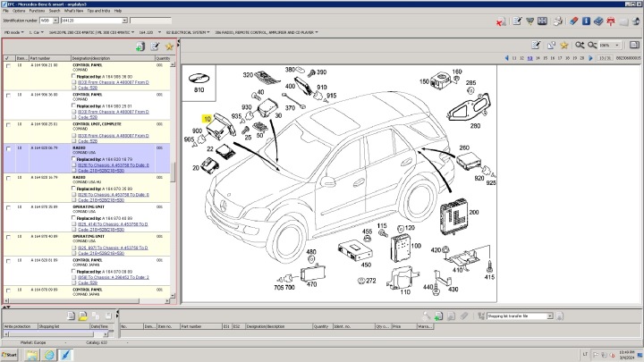Open the Tips and tricks menu
This screenshot has width=644, height=362.
tap(98, 11)
